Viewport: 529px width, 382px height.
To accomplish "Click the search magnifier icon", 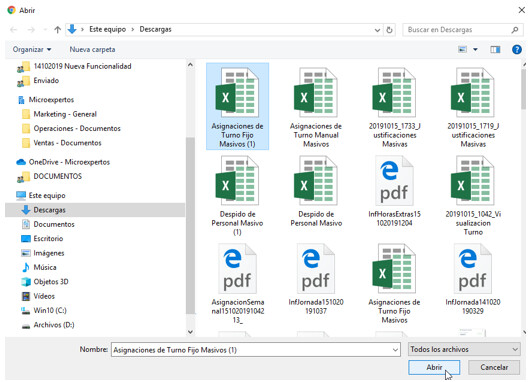I will pyautogui.click(x=514, y=30).
